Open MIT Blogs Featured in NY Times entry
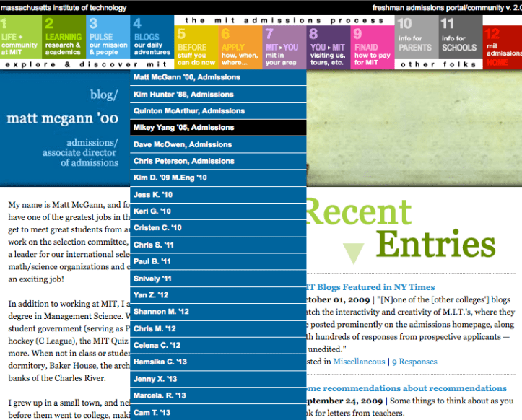 click(x=370, y=287)
